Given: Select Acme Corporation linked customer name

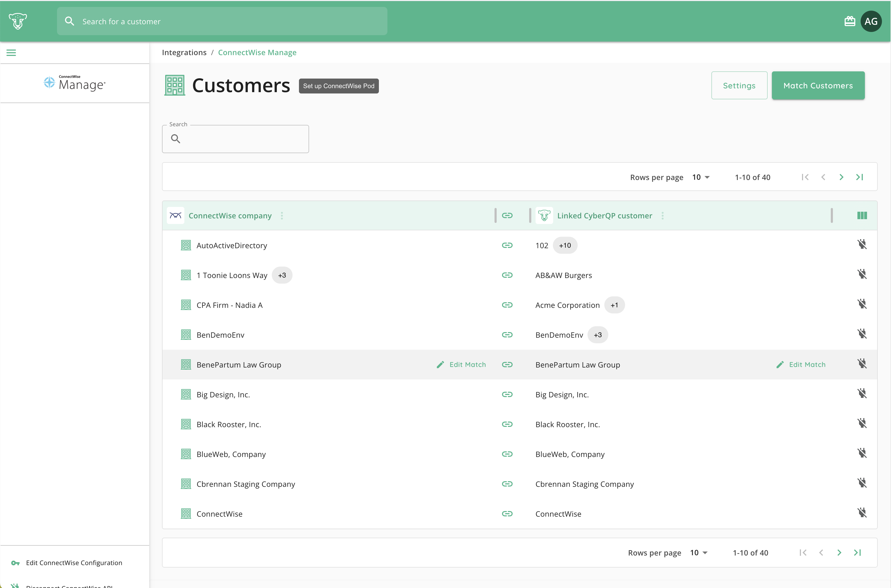Looking at the screenshot, I should coord(567,305).
